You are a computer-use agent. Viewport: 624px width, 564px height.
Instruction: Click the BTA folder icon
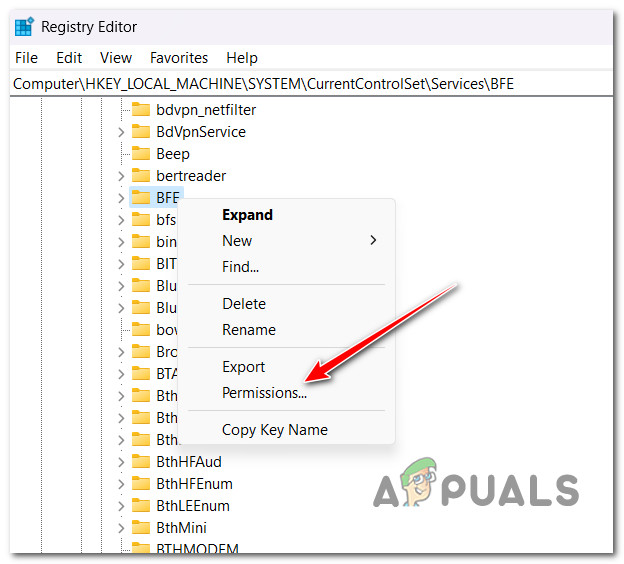140,373
